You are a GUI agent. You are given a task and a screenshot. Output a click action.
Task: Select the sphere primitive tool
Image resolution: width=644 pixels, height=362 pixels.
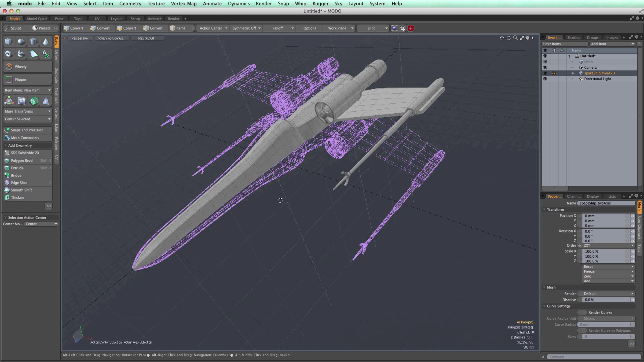pos(21,42)
